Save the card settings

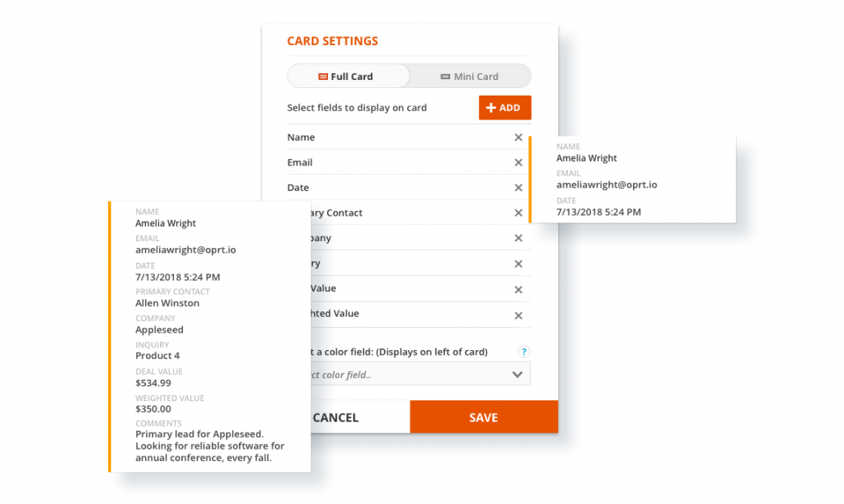(x=484, y=418)
